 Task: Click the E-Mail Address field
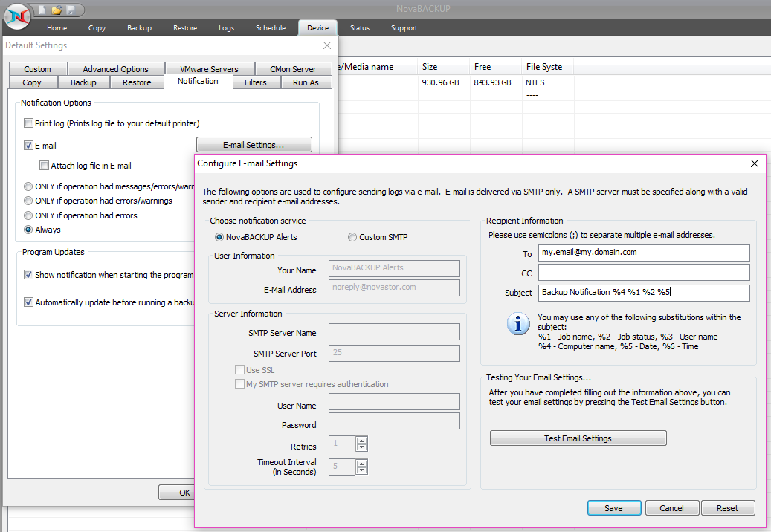tap(394, 288)
